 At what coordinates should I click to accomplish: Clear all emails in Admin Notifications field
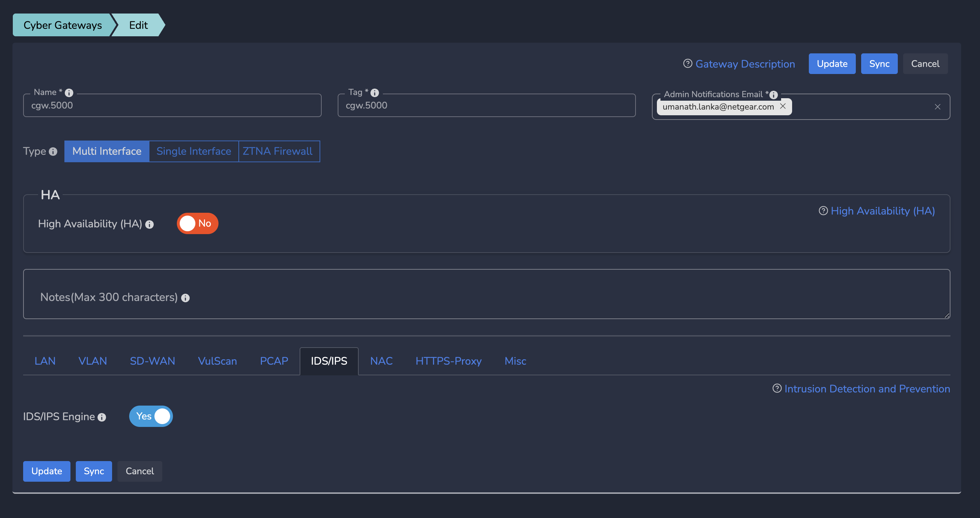pos(937,107)
